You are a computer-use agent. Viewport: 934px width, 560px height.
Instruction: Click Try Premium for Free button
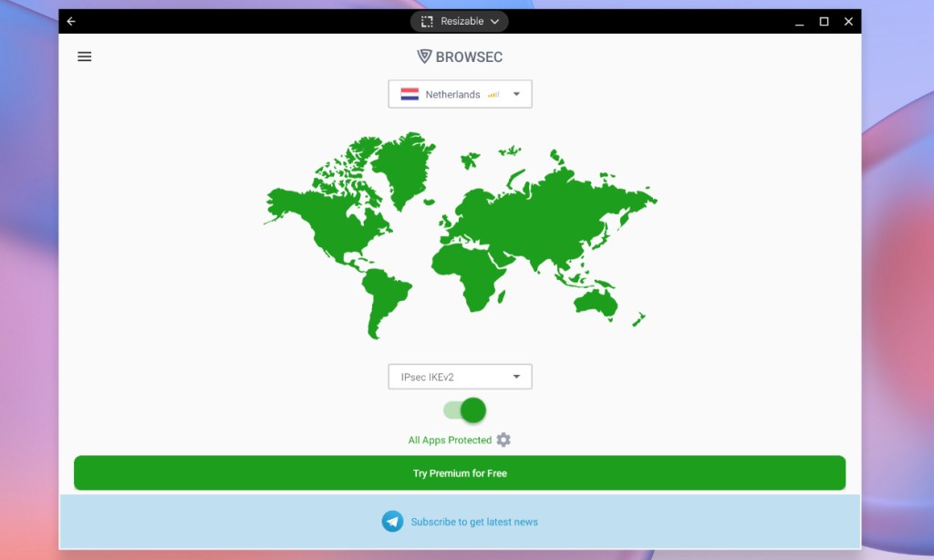click(x=460, y=473)
